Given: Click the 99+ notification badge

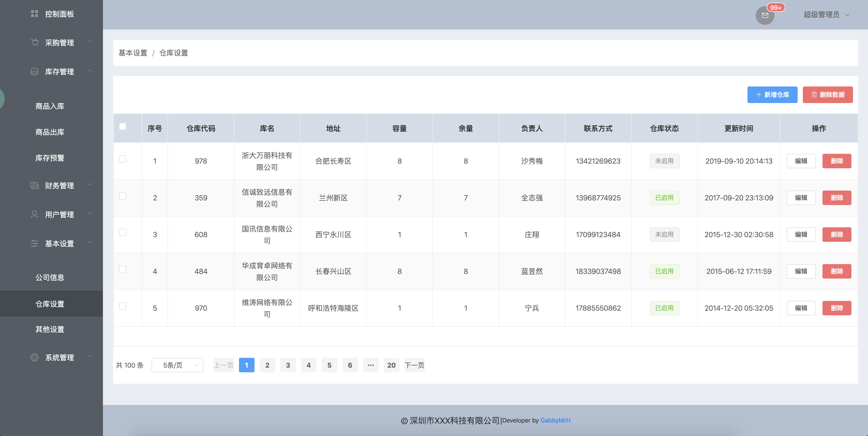Looking at the screenshot, I should pos(776,8).
